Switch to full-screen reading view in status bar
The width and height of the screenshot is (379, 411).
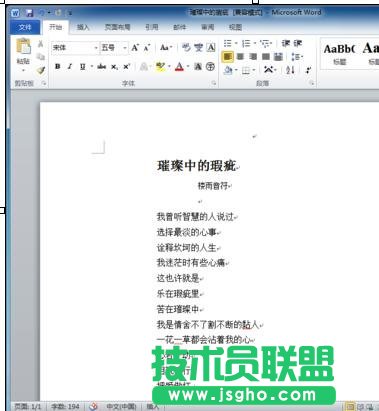click(360, 407)
